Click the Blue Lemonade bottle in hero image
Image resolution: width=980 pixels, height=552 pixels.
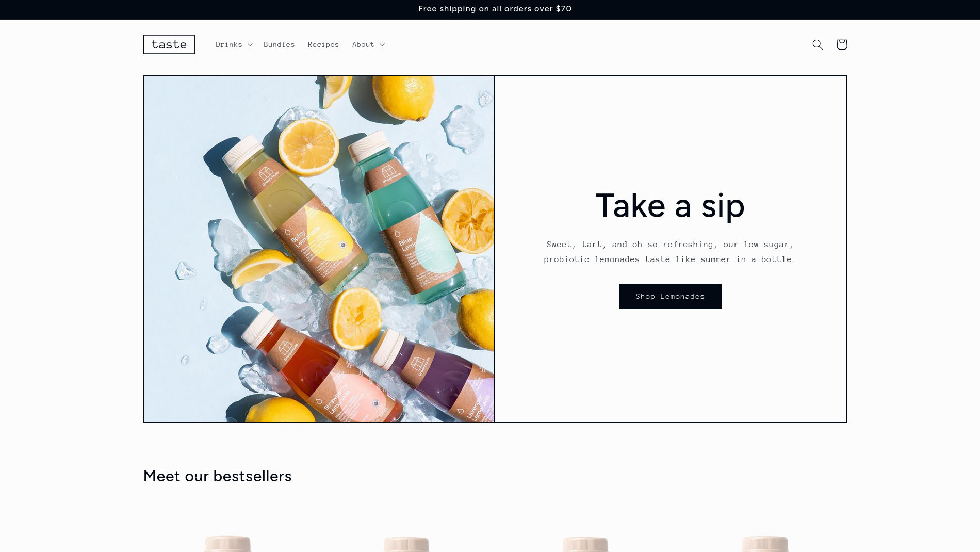click(x=409, y=217)
